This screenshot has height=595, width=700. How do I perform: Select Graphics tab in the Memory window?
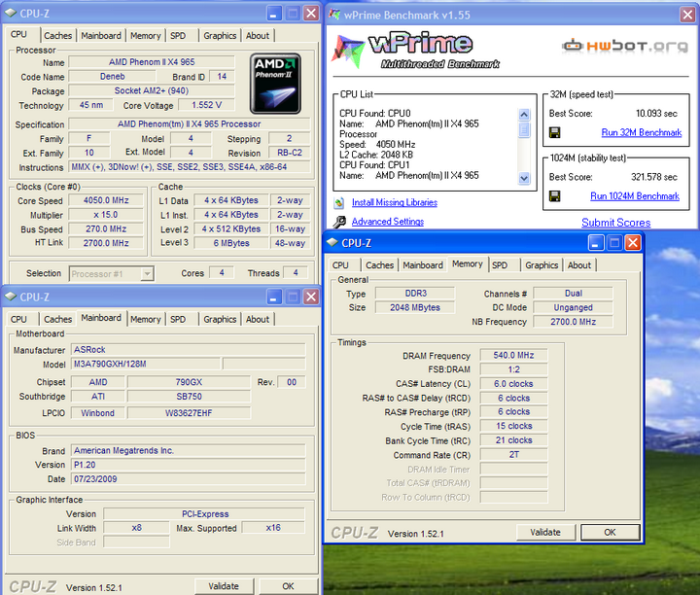pyautogui.click(x=542, y=265)
